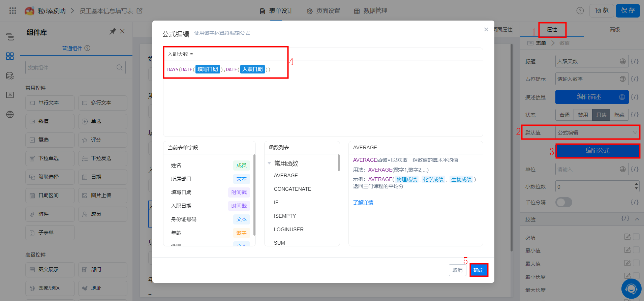Open the app grid launcher icon

(x=13, y=11)
